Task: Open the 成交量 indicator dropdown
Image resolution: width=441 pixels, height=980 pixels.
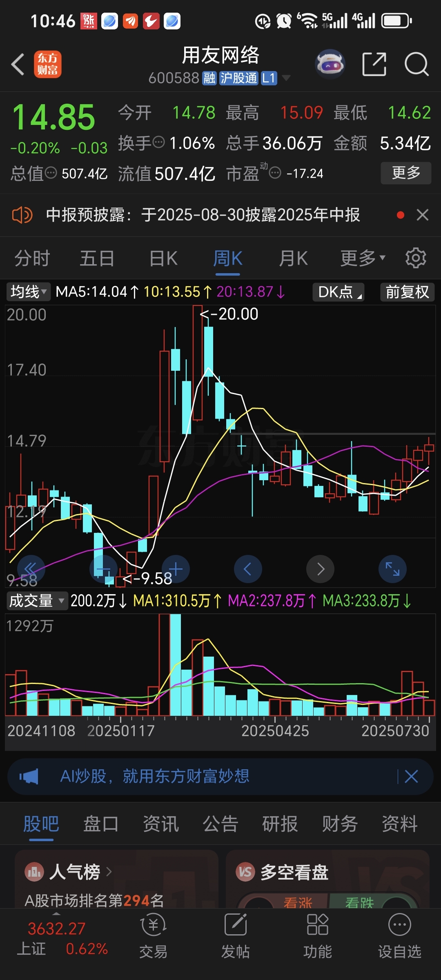Action: click(x=37, y=601)
